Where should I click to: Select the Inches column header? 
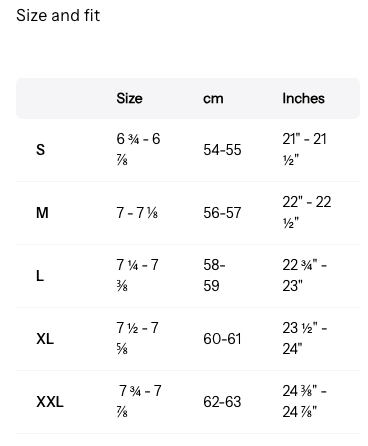(x=303, y=98)
